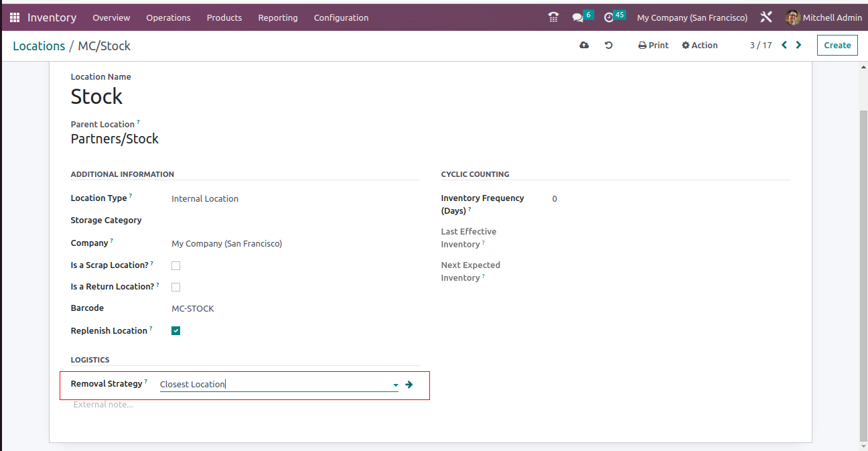The image size is (868, 451).
Task: Click the cloud save manually icon
Action: [x=584, y=45]
